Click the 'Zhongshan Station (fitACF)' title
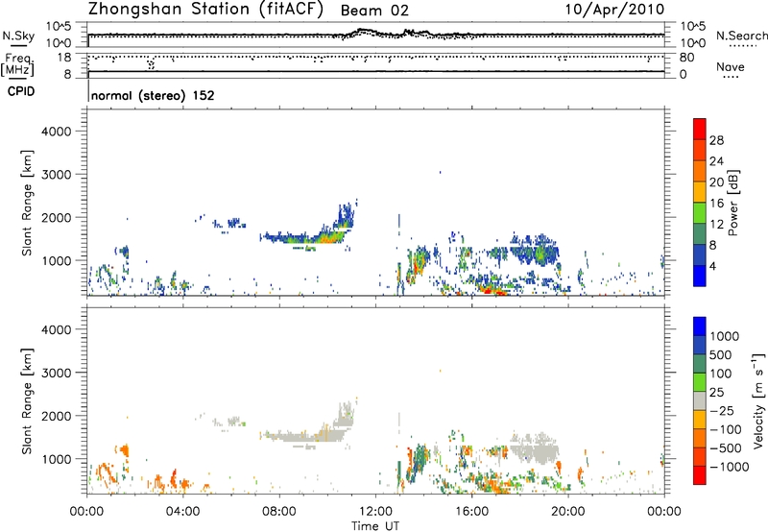 205,10
